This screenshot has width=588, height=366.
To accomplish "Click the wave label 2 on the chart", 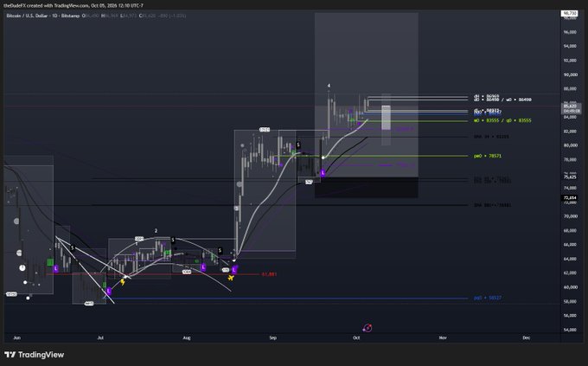I will pos(156,231).
